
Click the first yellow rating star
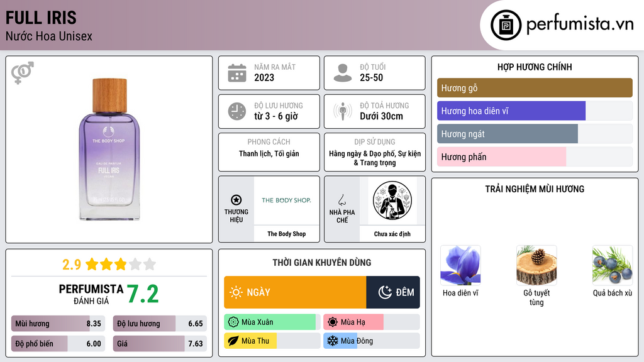click(x=92, y=264)
